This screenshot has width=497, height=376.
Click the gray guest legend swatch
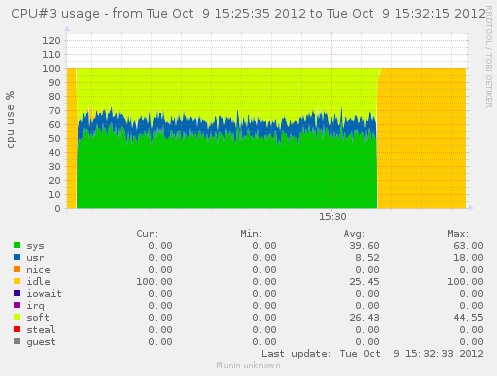pyautogui.click(x=17, y=341)
